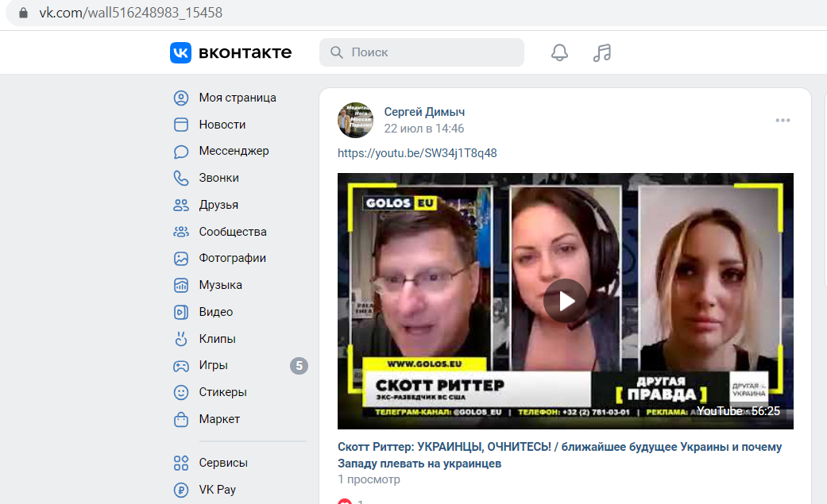Open Фотографии section

point(232,258)
